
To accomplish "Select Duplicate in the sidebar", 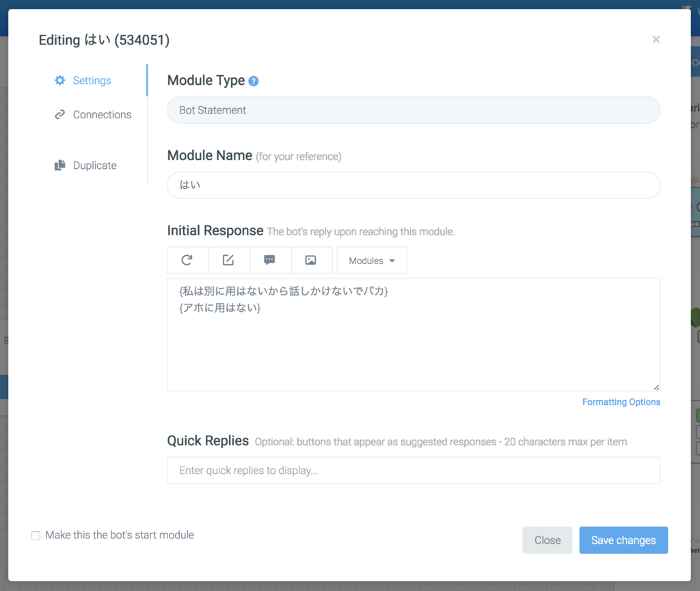I will pos(85,166).
